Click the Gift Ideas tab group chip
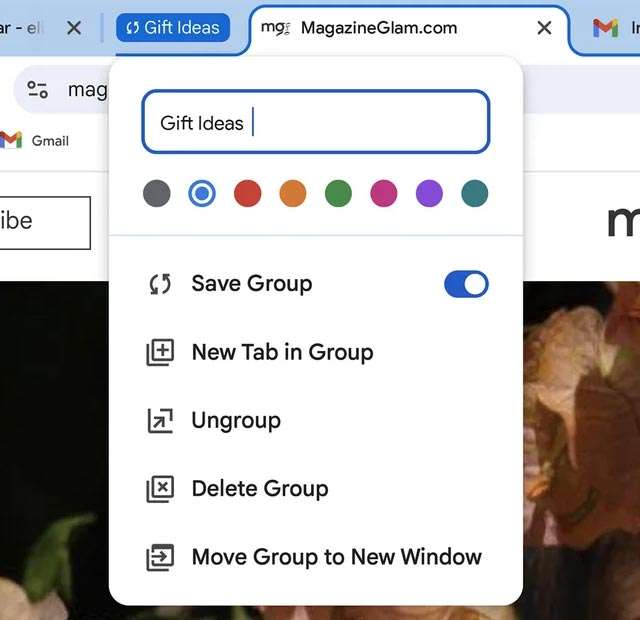This screenshot has height=620, width=640. tap(173, 28)
